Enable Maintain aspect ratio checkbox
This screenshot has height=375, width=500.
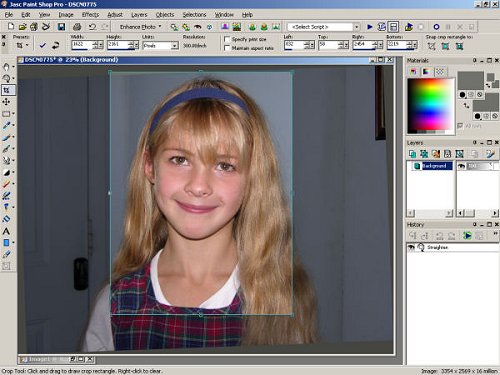(227, 48)
